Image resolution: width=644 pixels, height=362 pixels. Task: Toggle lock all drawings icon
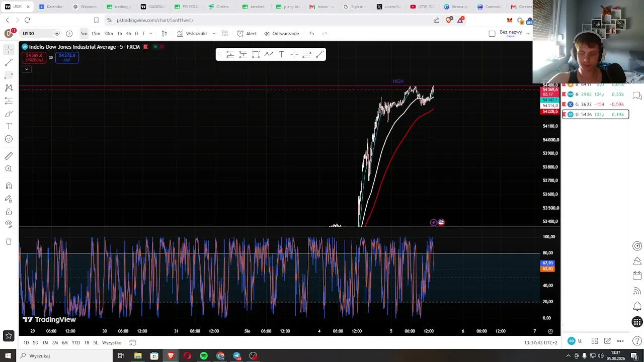click(9, 212)
